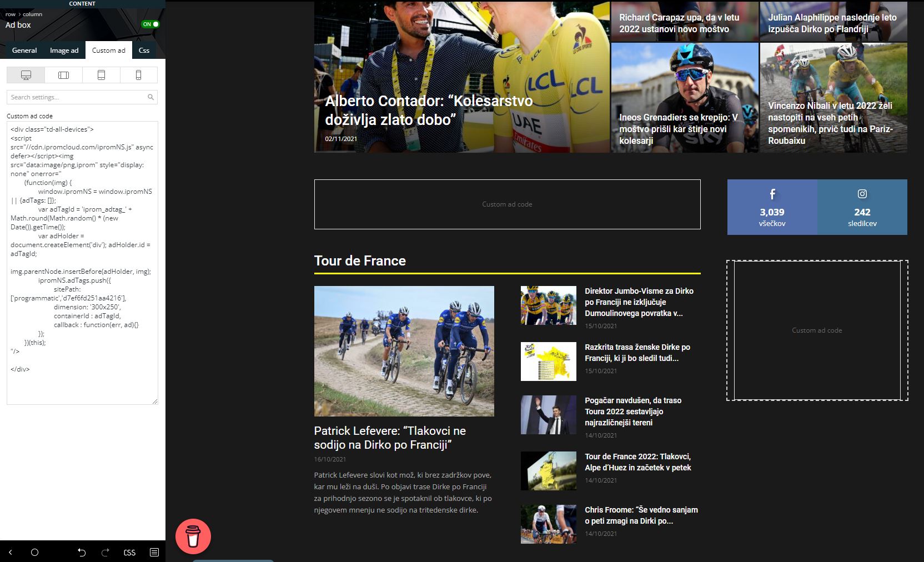Open the Richard Carapaz article
924x562 pixels.
[x=679, y=23]
